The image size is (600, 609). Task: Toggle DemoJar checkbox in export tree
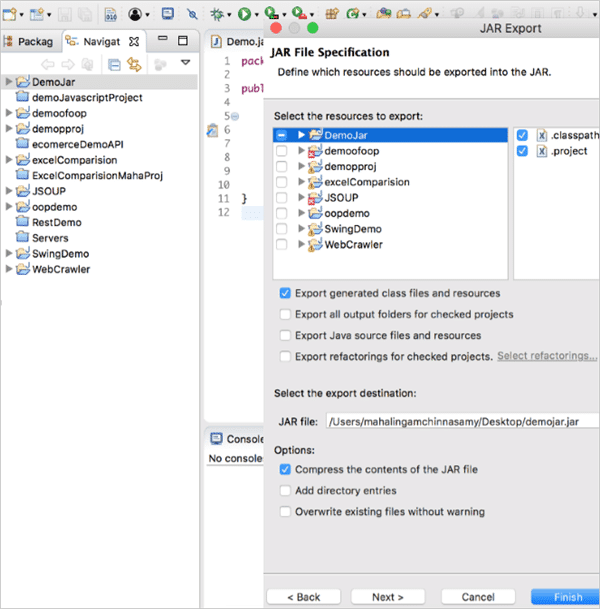point(281,135)
